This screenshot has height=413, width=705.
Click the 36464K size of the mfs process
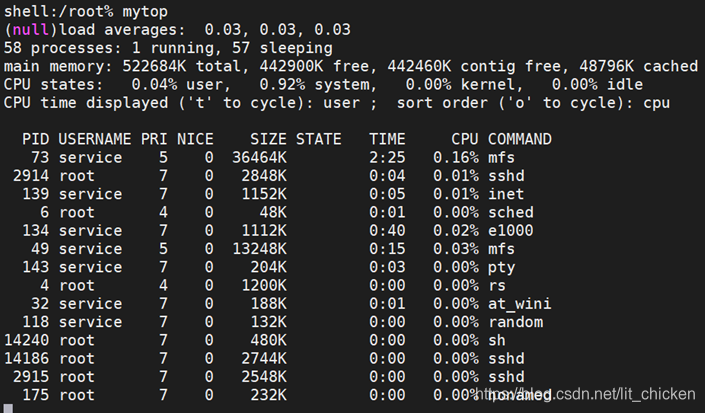[x=259, y=158]
